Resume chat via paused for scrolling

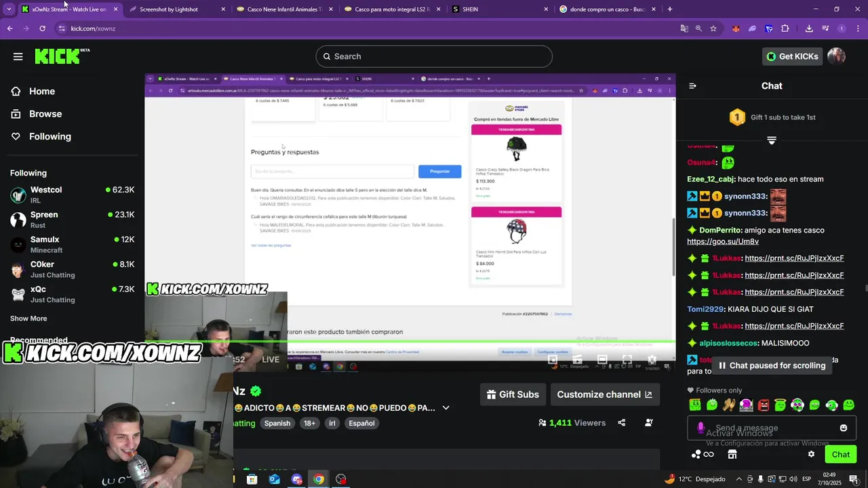coord(772,365)
